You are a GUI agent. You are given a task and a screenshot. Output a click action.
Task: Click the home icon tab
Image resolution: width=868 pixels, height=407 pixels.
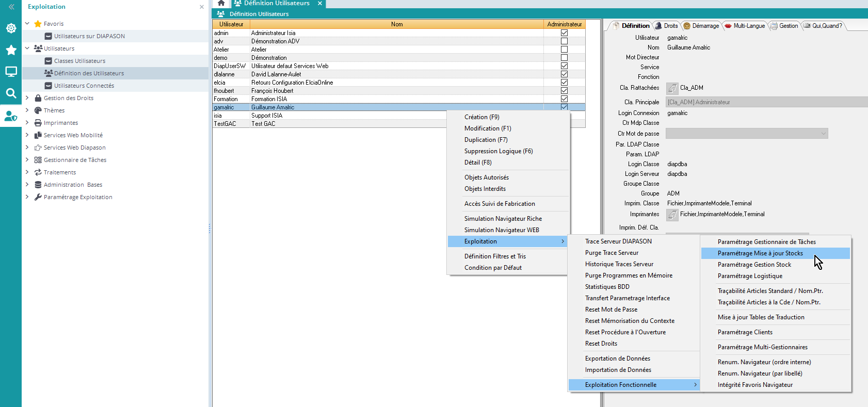tap(221, 3)
